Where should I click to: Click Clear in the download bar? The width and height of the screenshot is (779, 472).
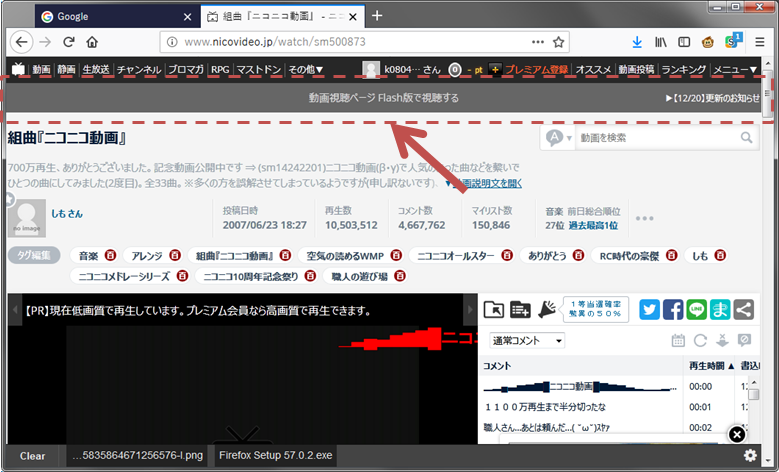[32, 456]
